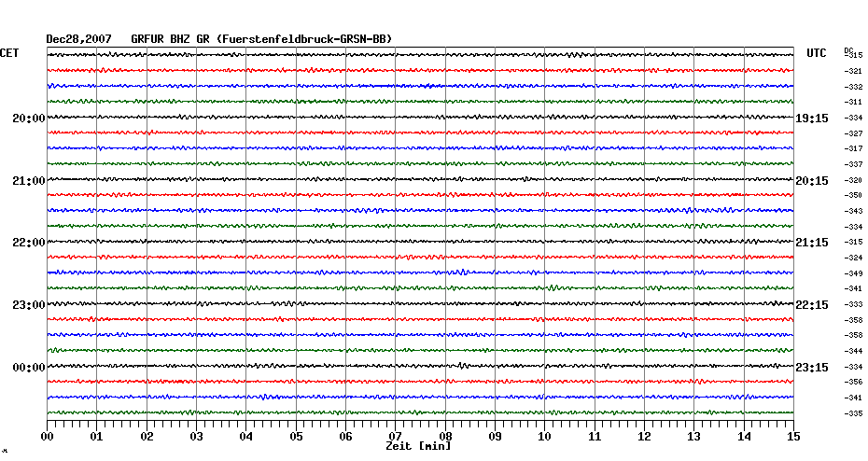This screenshot has height=461, width=868.
Task: Click the DC offset value -332
Action: click(853, 88)
